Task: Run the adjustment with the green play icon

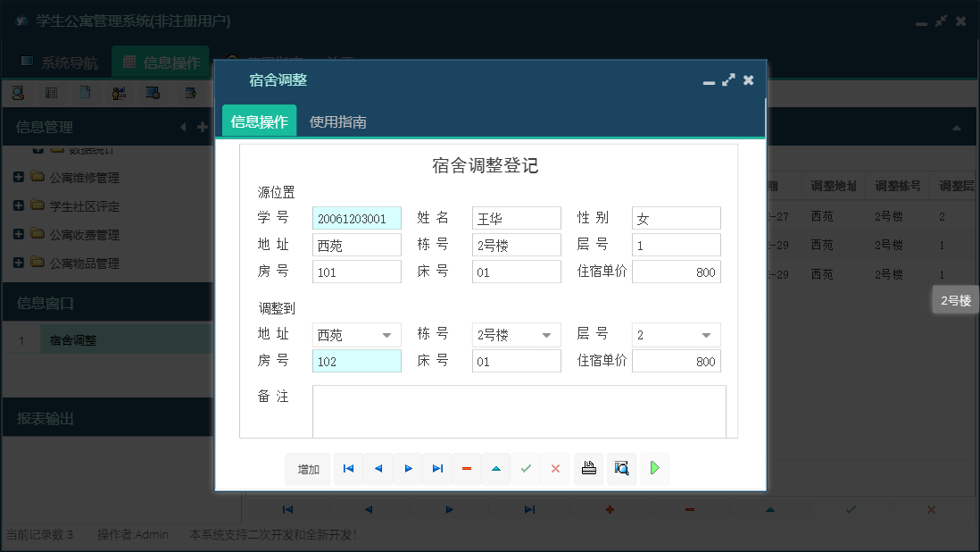Action: (x=654, y=468)
